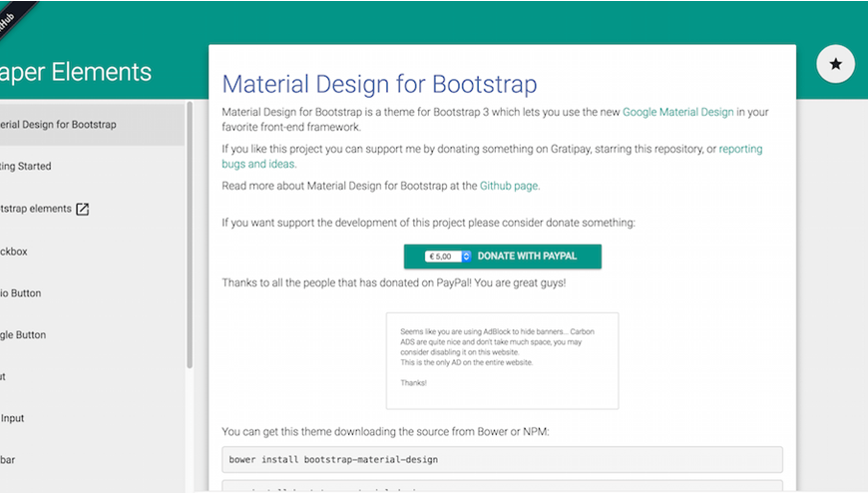Select Material Design for Bootstrap sidebar item
This screenshot has width=868, height=494.
(x=60, y=125)
